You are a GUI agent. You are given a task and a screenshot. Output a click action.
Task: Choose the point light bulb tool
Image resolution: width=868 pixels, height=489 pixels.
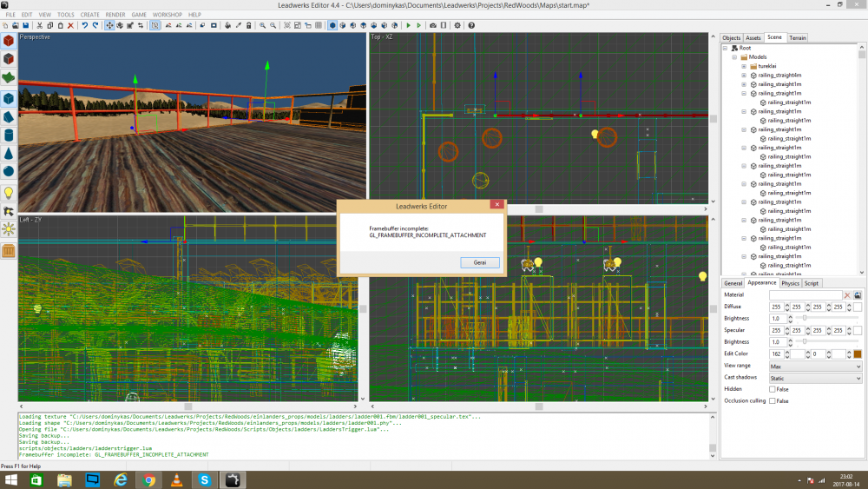coord(8,193)
